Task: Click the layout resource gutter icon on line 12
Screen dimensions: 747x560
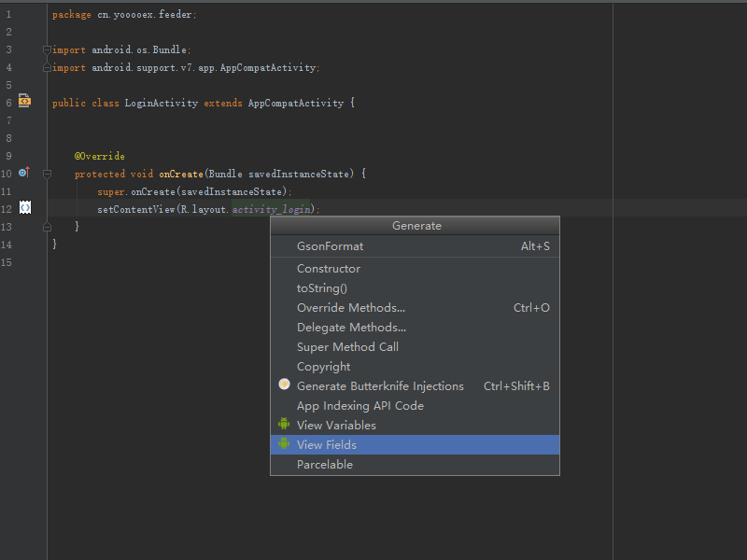Action: 25,208
